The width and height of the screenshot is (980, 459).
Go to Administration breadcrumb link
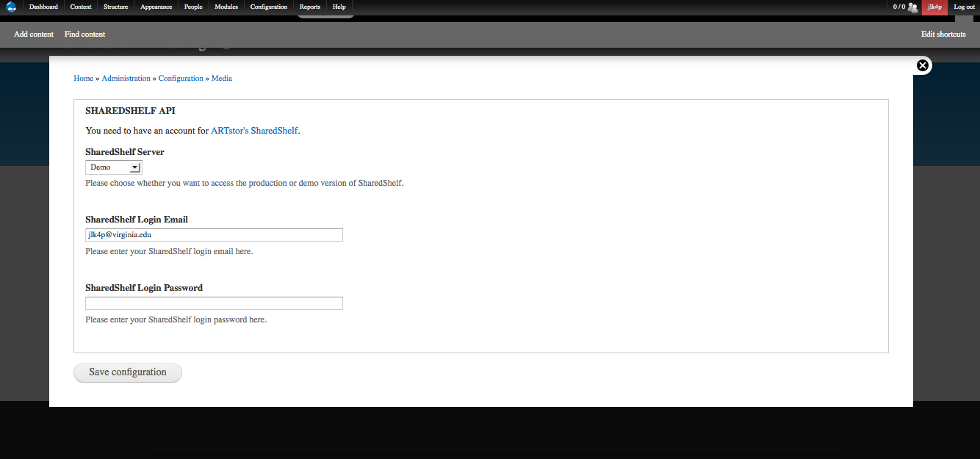[x=126, y=78]
